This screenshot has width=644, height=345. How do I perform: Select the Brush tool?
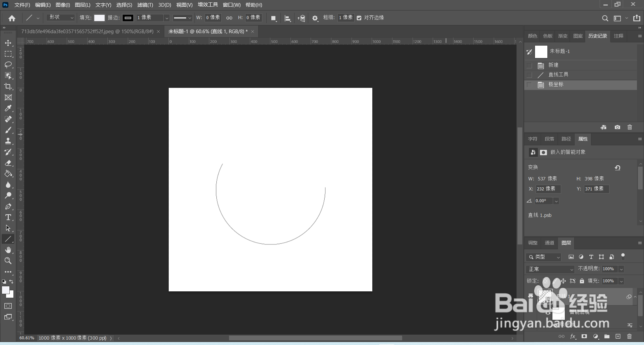tap(8, 130)
